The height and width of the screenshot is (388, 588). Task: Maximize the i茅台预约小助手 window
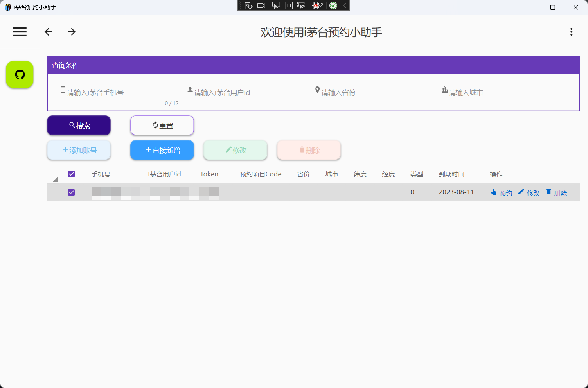pyautogui.click(x=553, y=7)
